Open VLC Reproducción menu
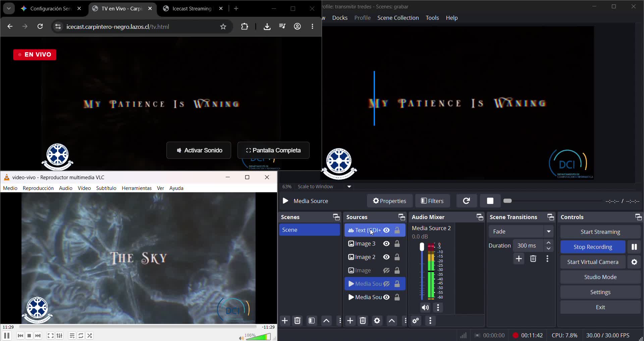 click(x=38, y=188)
